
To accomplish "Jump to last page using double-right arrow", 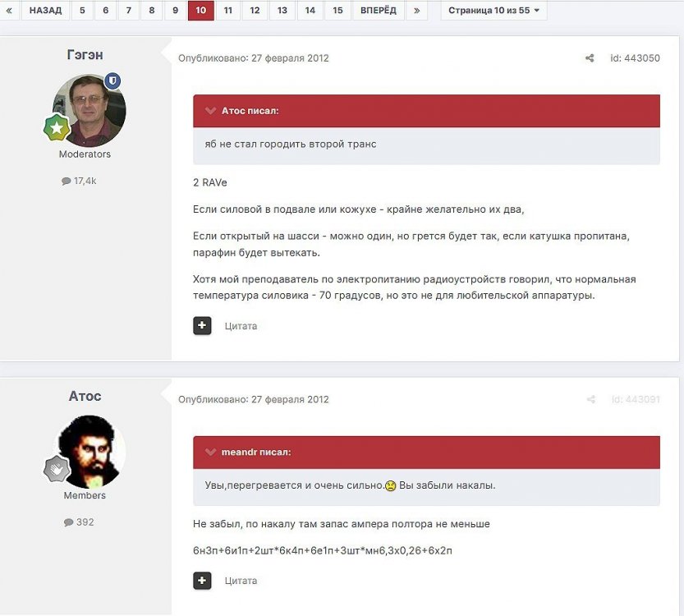I will tap(417, 11).
